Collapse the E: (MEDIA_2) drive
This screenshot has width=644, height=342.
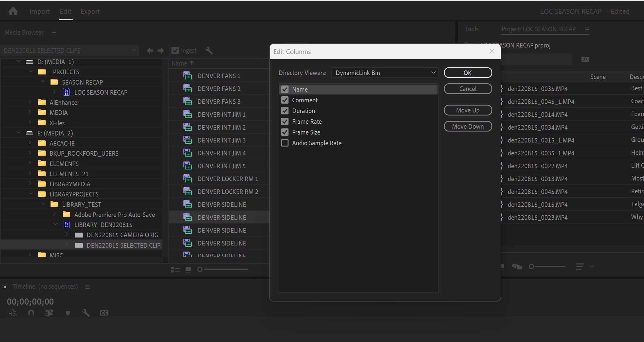(18, 133)
